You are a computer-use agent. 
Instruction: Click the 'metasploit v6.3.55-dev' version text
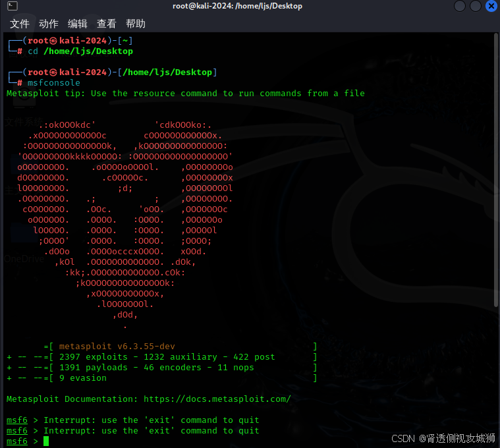[117, 347]
